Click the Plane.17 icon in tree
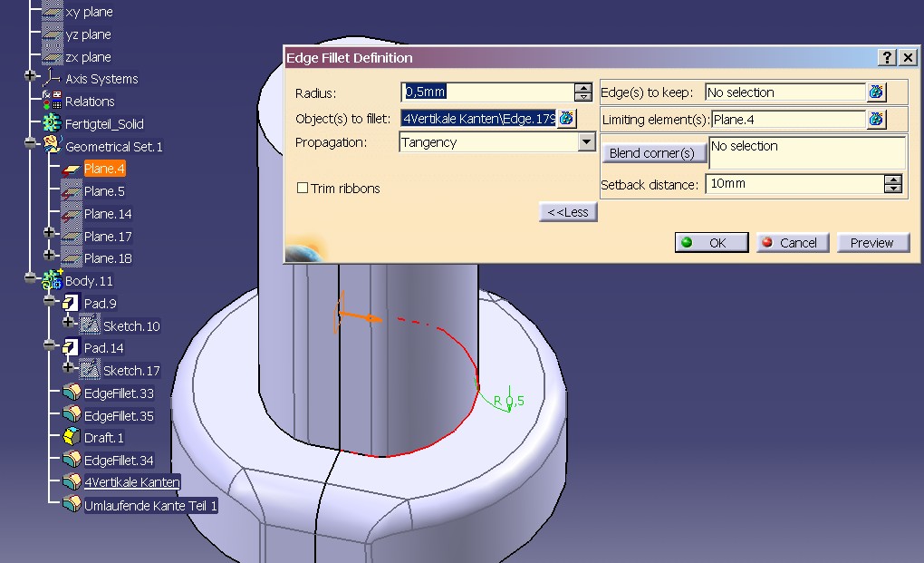This screenshot has height=563, width=924. pyautogui.click(x=72, y=237)
